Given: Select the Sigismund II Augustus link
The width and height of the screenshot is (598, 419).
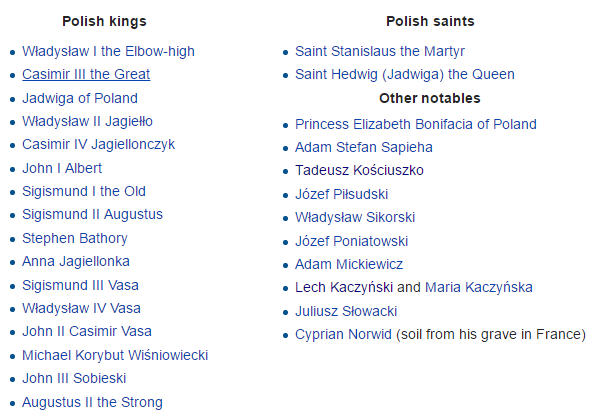Looking at the screenshot, I should coord(92,214).
